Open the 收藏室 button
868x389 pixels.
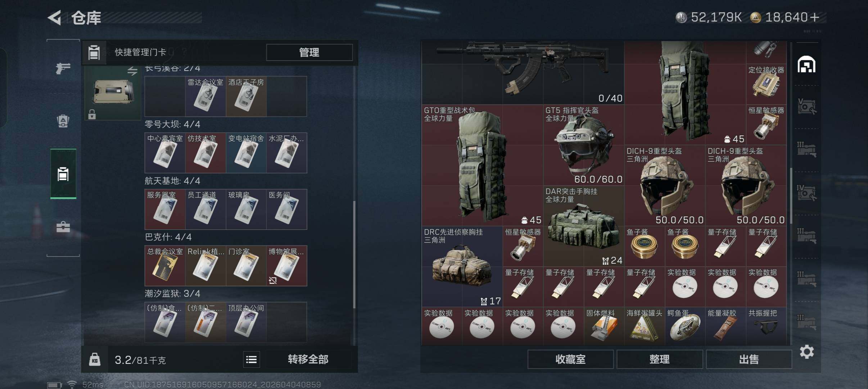coord(570,359)
